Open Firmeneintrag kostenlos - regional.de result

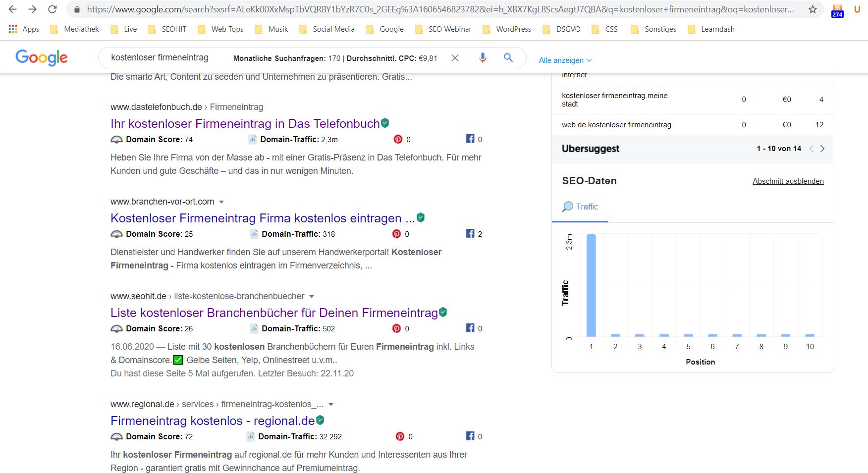point(213,420)
